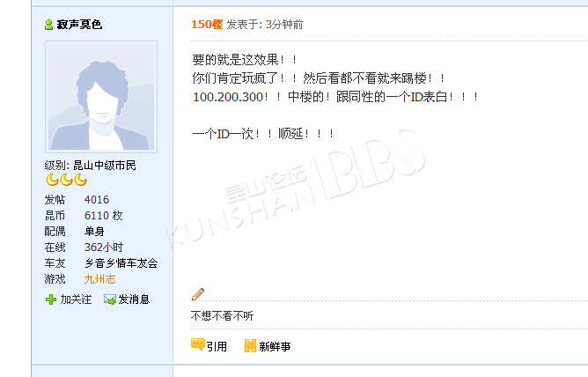Click the yellow quote bubble icon
588x377 pixels.
point(198,344)
